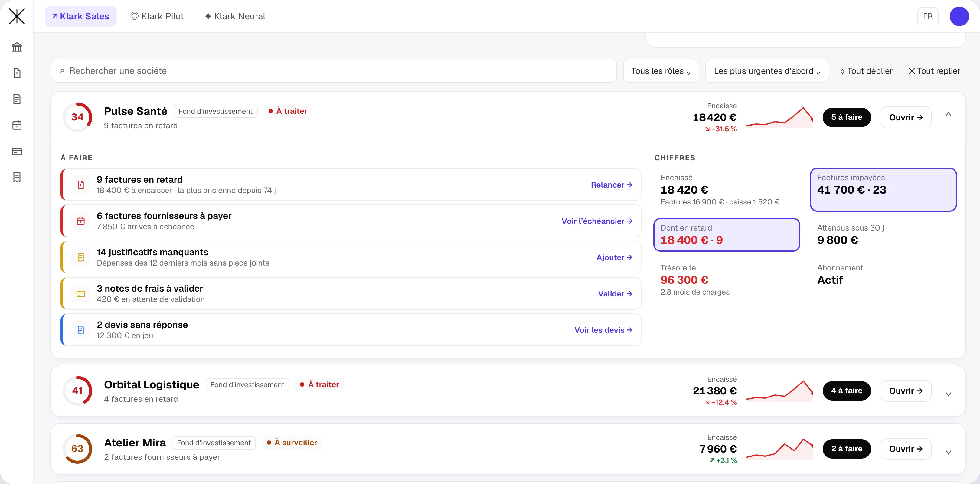Open the receipt sidebar icon

pos(17,177)
